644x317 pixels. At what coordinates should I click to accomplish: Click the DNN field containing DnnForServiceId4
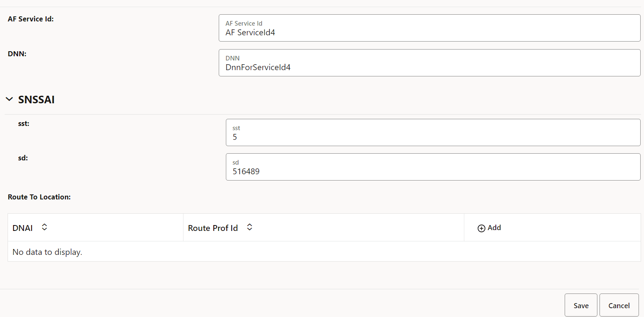[429, 63]
